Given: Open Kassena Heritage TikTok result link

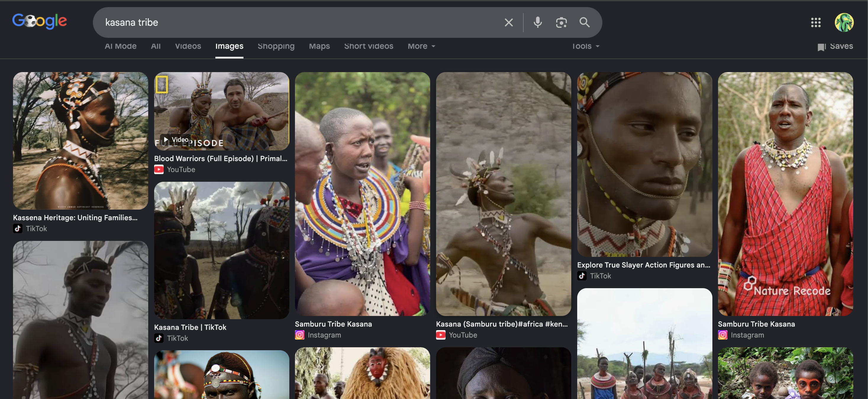Looking at the screenshot, I should [x=75, y=218].
